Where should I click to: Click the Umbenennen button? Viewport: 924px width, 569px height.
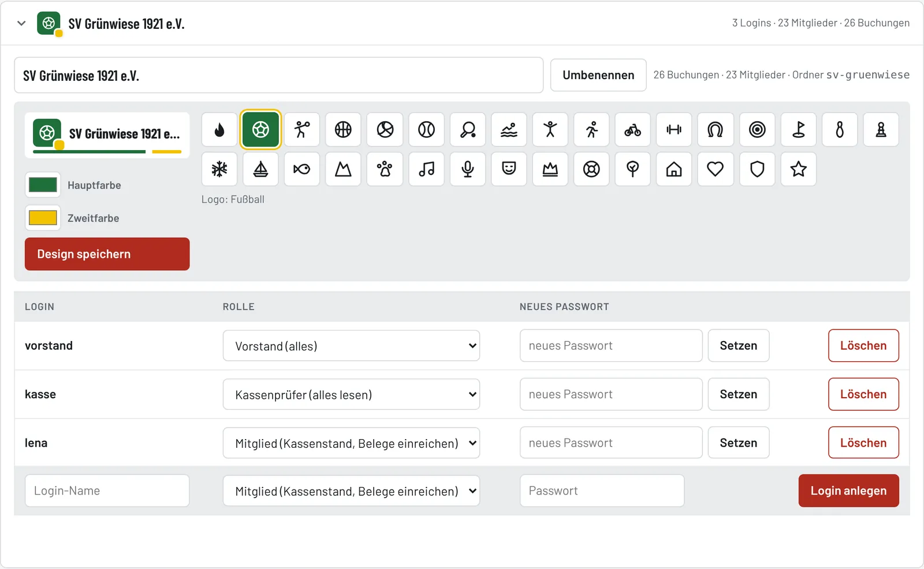click(598, 75)
